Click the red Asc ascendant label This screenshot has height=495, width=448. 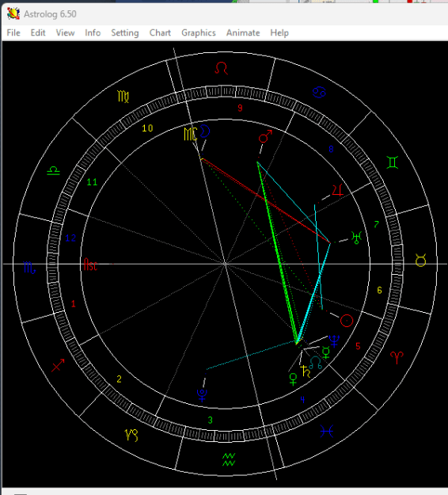point(90,265)
